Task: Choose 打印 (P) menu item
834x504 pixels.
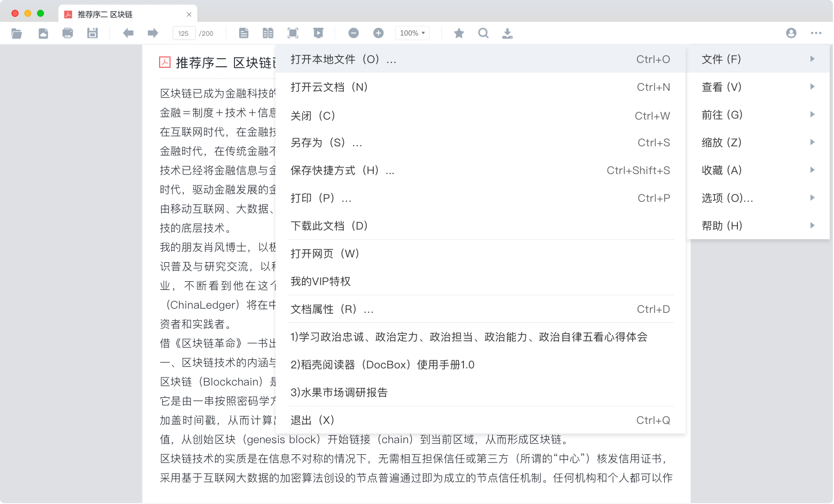Action: [481, 198]
